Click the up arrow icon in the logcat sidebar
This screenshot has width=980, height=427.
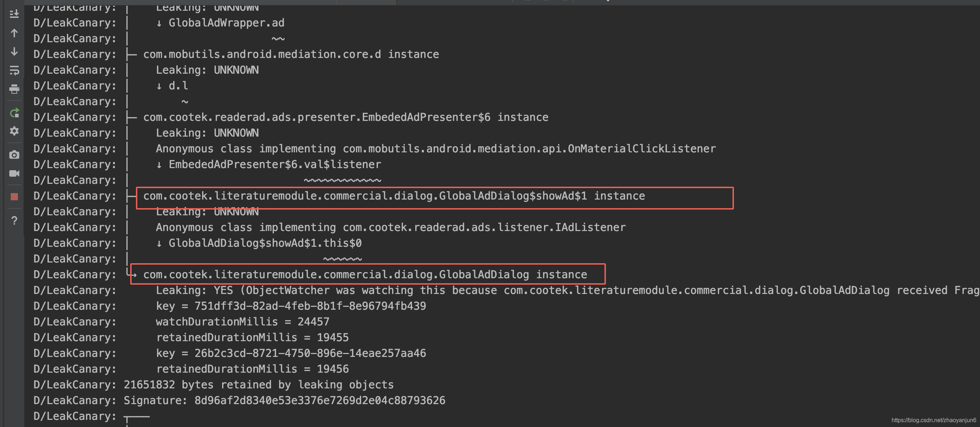coord(14,33)
